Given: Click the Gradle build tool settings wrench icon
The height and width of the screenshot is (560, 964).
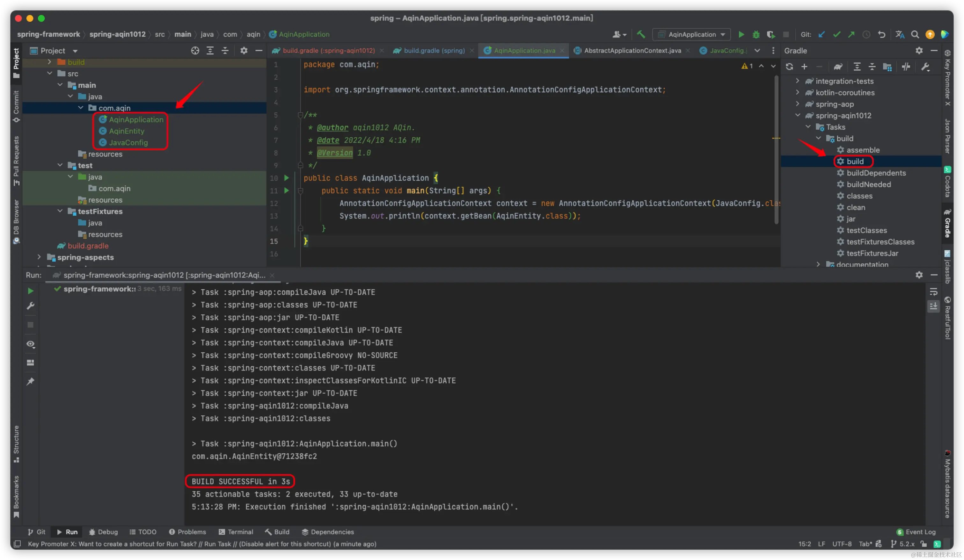Looking at the screenshot, I should 925,67.
